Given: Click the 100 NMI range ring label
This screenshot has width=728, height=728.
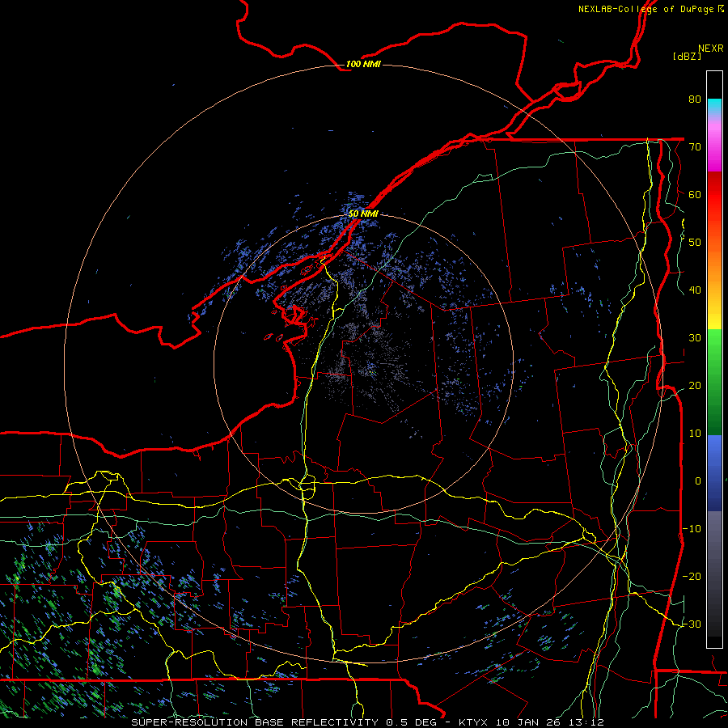Looking at the screenshot, I should pyautogui.click(x=363, y=64).
